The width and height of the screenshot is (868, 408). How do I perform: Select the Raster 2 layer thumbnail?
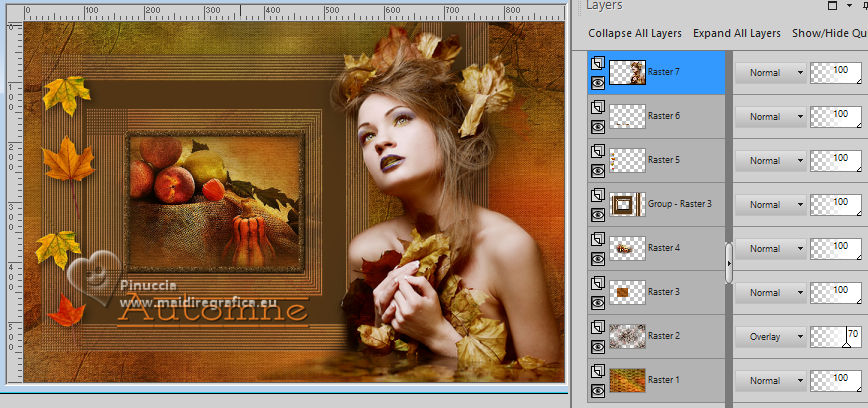pos(627,337)
